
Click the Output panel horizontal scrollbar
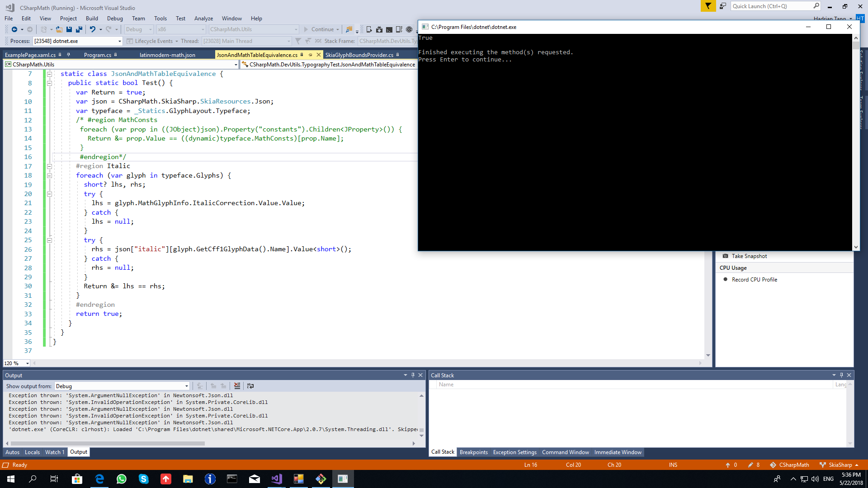pos(108,443)
